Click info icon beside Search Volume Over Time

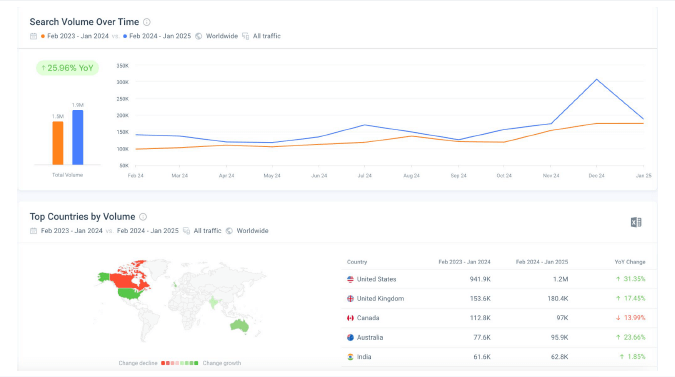[x=147, y=22]
